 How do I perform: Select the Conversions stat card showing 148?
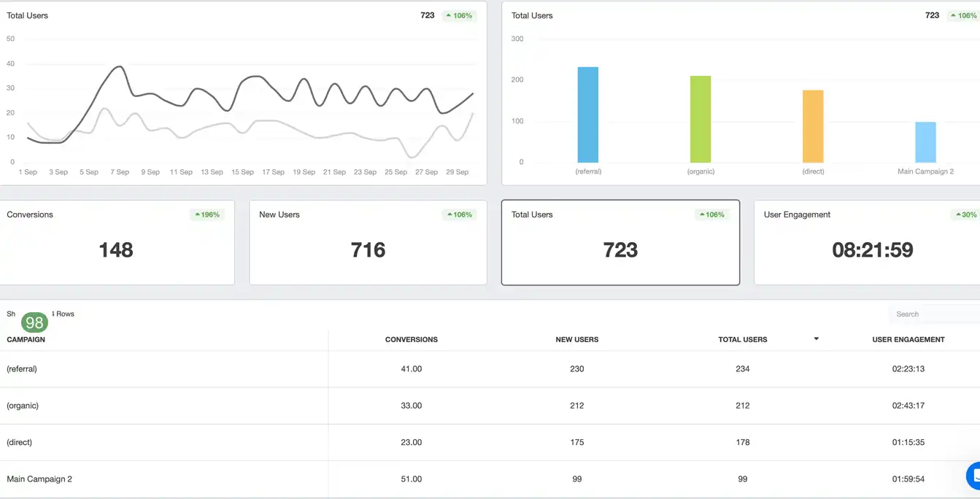pos(117,242)
